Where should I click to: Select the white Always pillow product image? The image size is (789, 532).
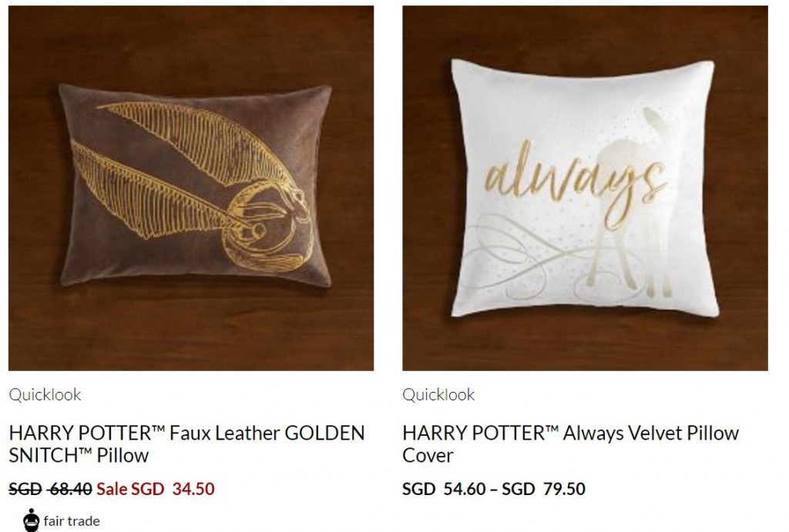[586, 189]
